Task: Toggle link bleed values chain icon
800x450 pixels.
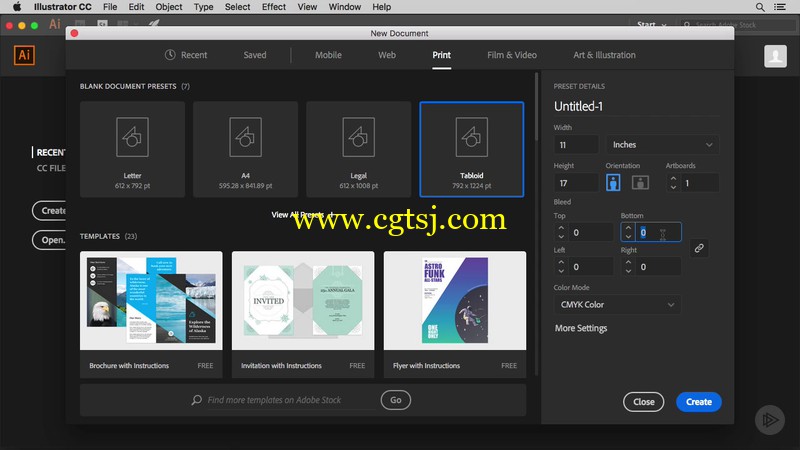Action: pyautogui.click(x=699, y=248)
